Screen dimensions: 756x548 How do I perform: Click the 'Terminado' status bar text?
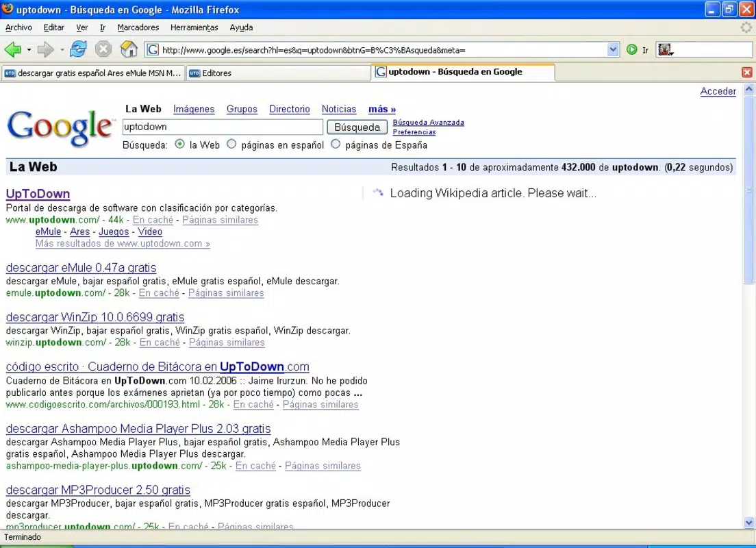[x=23, y=537]
